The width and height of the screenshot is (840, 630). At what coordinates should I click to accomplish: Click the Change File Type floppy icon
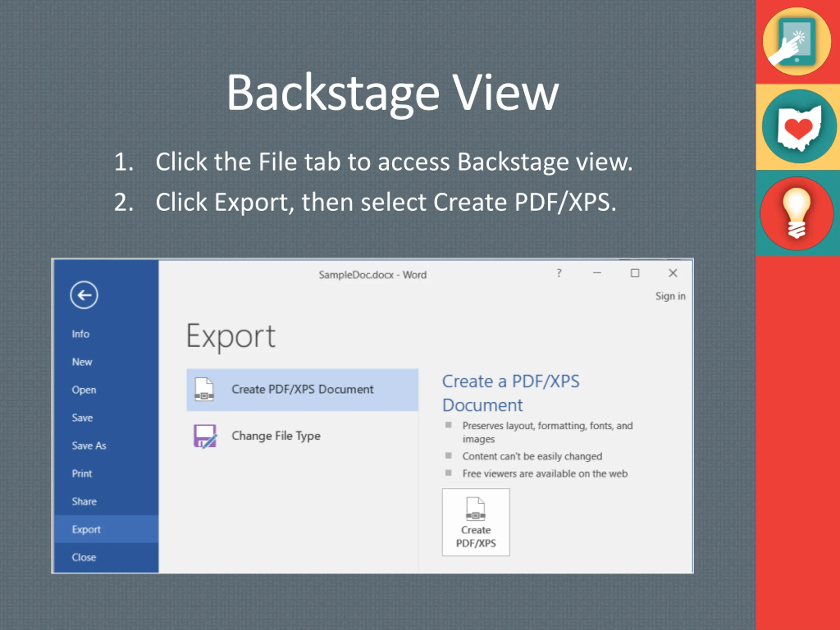coord(205,436)
